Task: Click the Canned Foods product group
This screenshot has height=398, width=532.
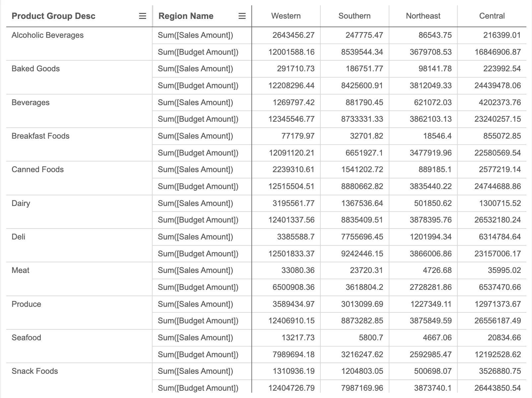Action: [37, 169]
